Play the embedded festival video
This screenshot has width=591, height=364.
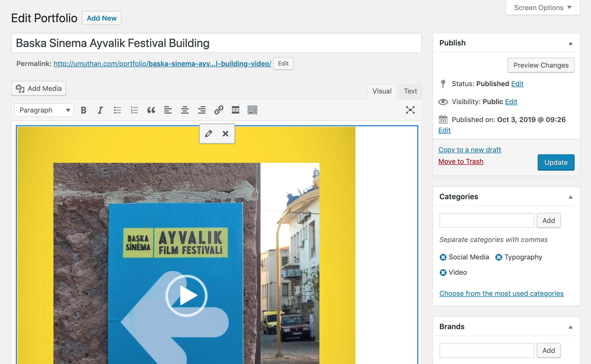[x=186, y=296]
